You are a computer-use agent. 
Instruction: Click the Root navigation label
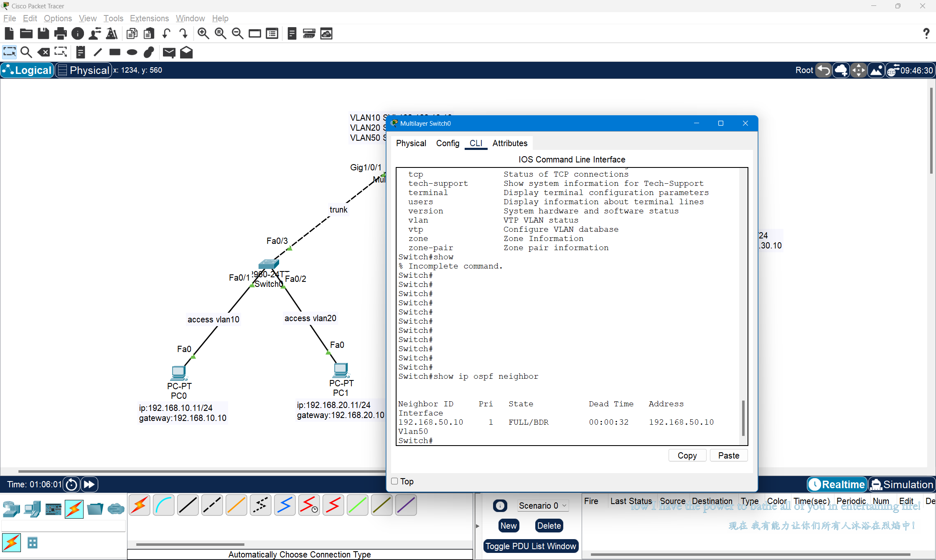click(804, 70)
